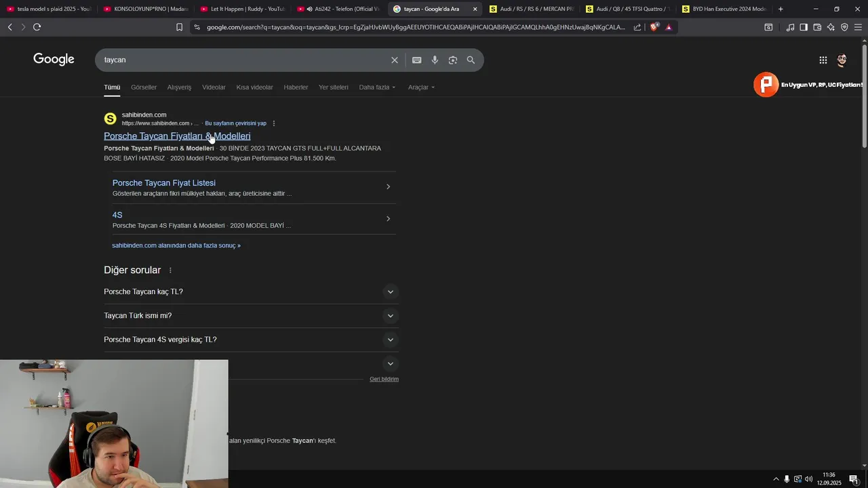Switch to BYD Han Executive tab

tap(725, 9)
